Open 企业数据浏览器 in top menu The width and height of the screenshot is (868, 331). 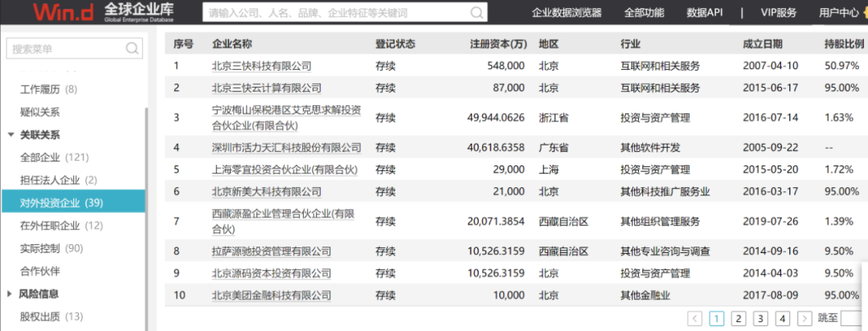[566, 13]
